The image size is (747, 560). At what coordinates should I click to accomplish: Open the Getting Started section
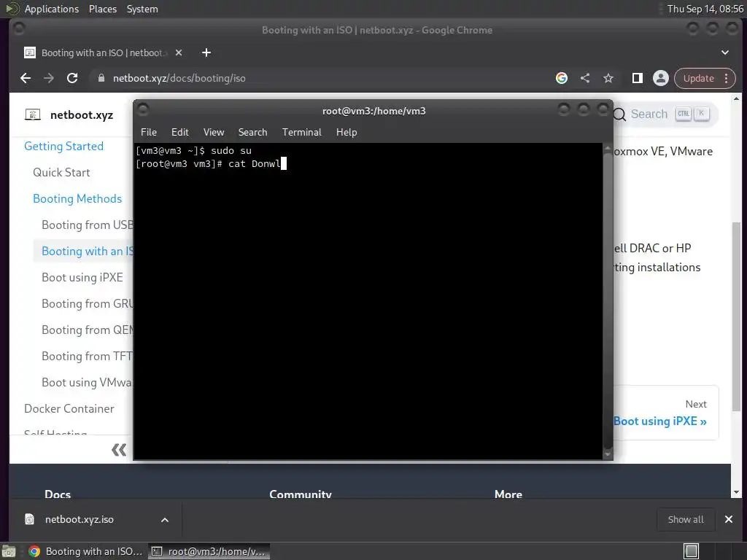64,146
